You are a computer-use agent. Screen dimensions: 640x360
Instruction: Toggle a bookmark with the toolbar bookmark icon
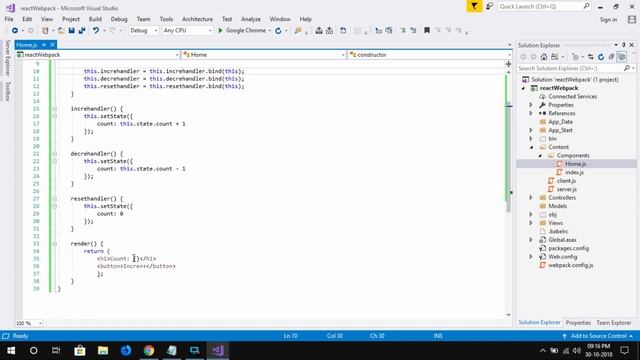coord(427,31)
